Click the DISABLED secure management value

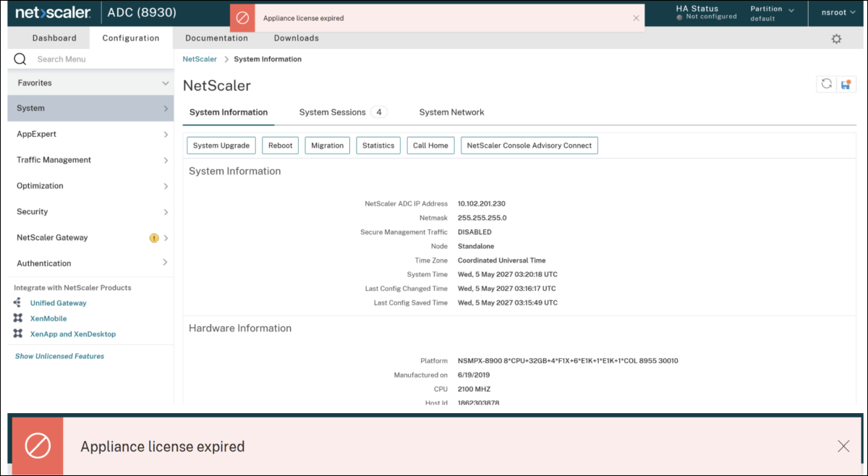pos(475,232)
